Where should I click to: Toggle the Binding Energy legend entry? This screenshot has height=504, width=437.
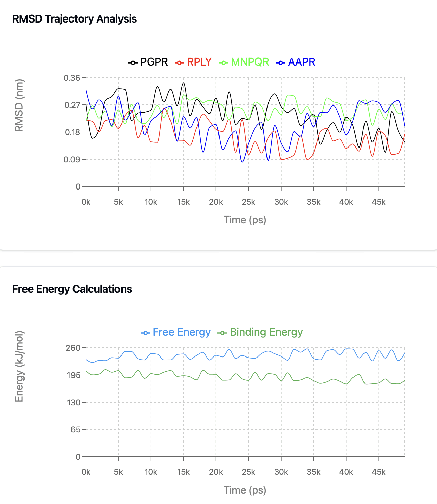260,332
